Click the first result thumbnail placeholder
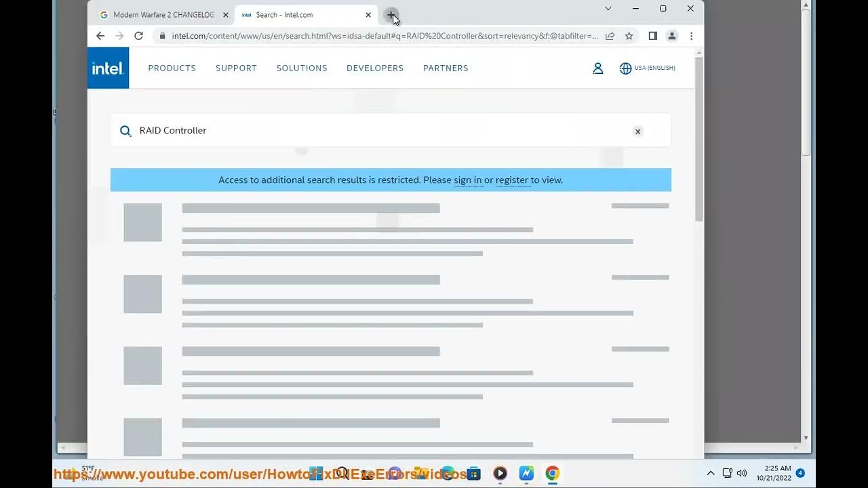This screenshot has height=488, width=868. (x=142, y=222)
